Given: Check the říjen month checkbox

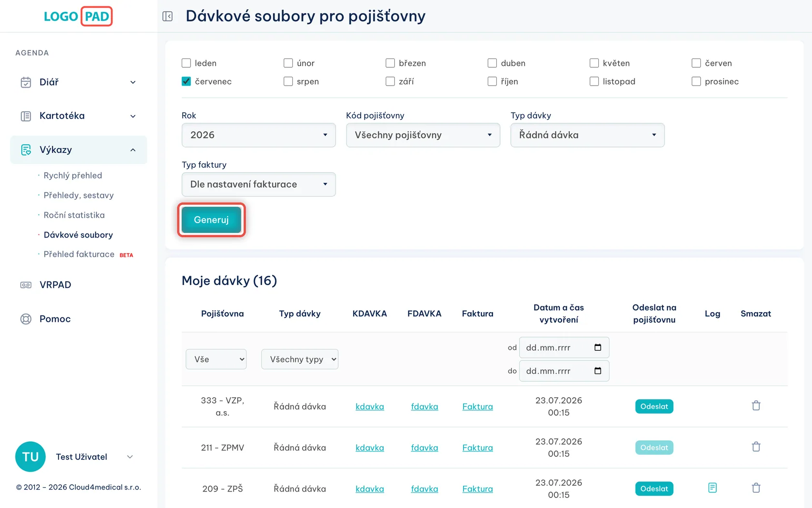Looking at the screenshot, I should tap(492, 81).
